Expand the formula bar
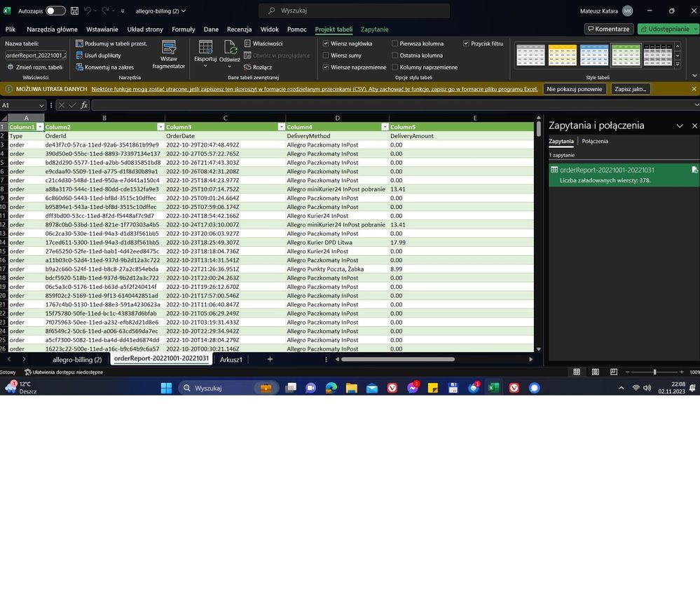 [696, 105]
